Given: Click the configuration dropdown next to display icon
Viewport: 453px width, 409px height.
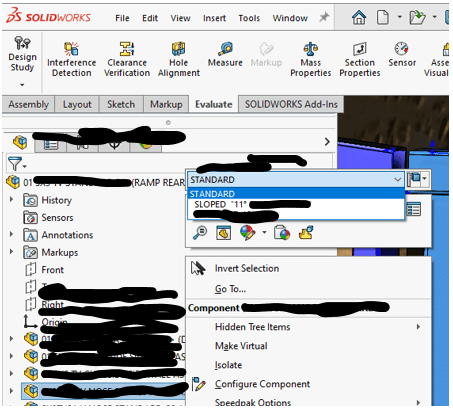Looking at the screenshot, I should 424,179.
